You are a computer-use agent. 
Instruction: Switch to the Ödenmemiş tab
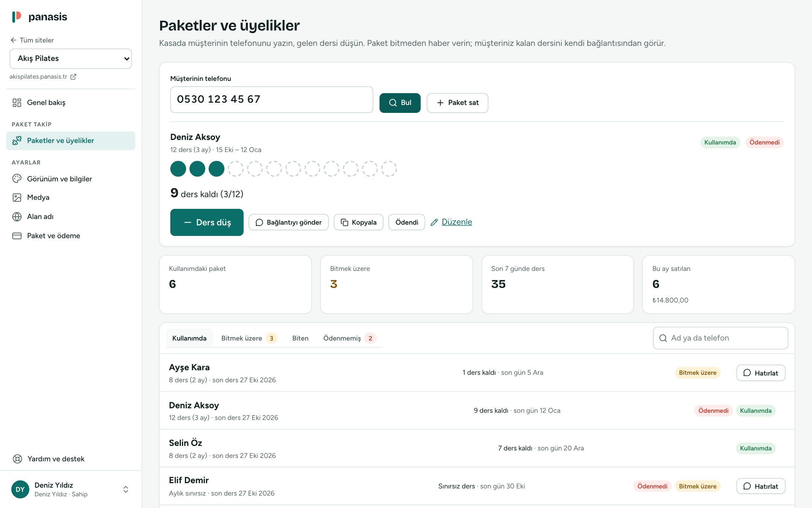pyautogui.click(x=349, y=338)
